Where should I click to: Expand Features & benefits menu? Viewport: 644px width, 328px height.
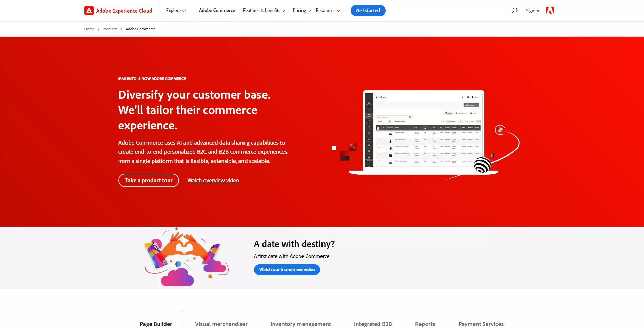(x=264, y=11)
